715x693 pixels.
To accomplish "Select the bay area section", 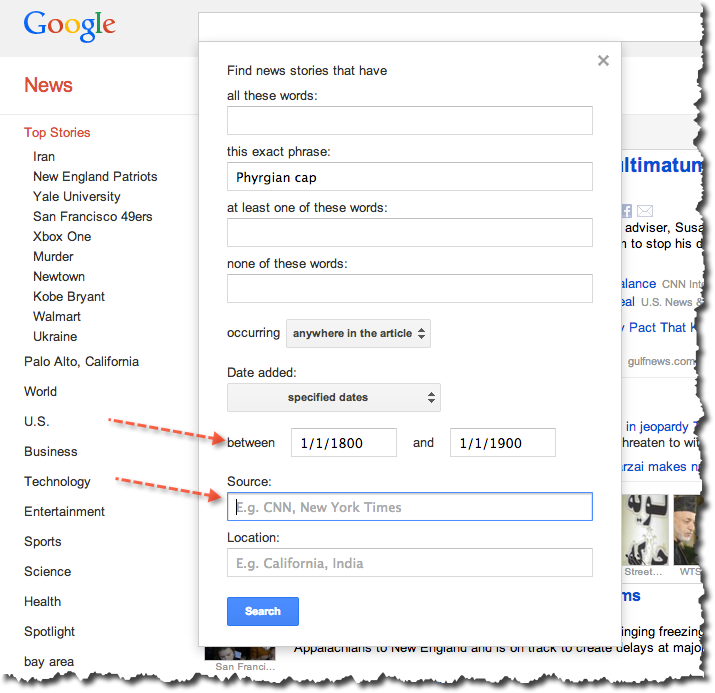I will (x=49, y=662).
